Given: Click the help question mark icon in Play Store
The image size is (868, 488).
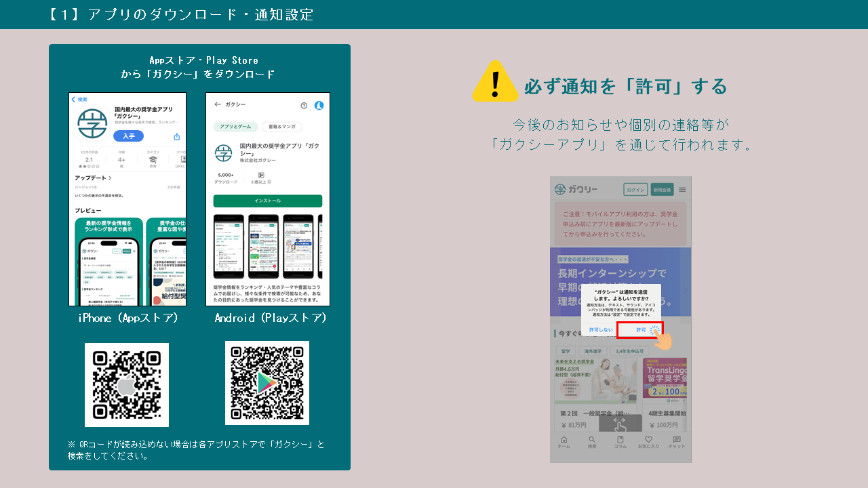Looking at the screenshot, I should 304,105.
